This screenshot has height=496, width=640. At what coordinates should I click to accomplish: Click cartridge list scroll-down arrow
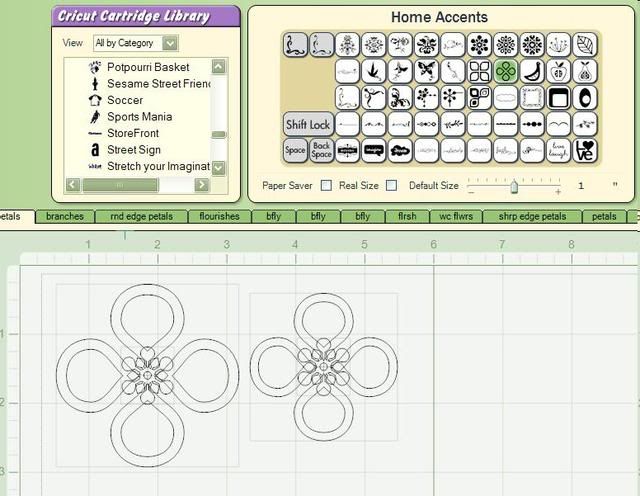point(218,167)
